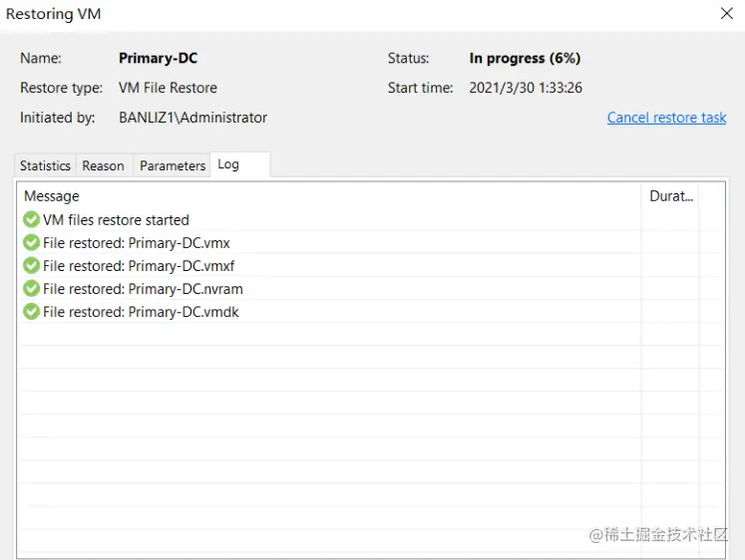Click the green check icon beside Primary-DC.vmdk
This screenshot has width=745, height=560.
click(31, 312)
